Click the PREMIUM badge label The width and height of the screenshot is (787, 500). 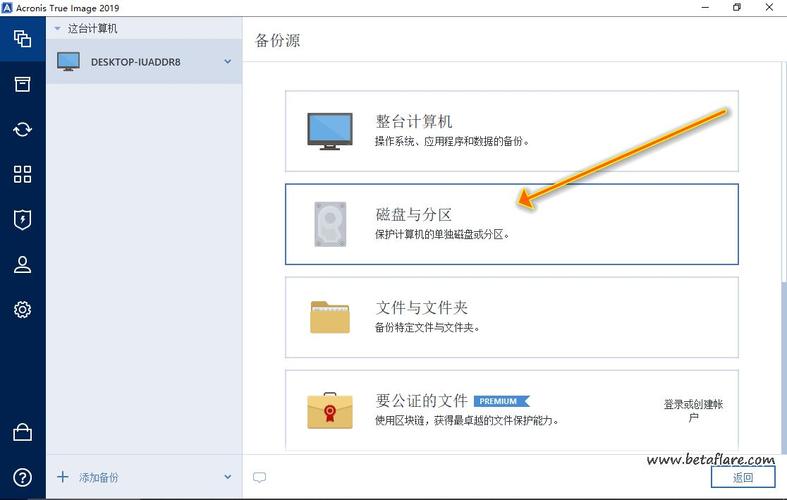[x=501, y=401]
